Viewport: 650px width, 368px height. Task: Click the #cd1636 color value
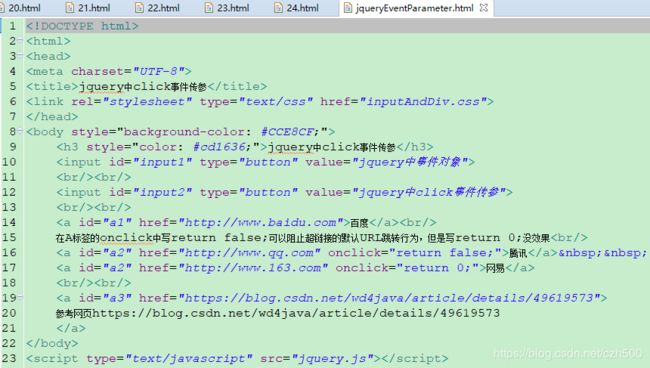(x=219, y=147)
